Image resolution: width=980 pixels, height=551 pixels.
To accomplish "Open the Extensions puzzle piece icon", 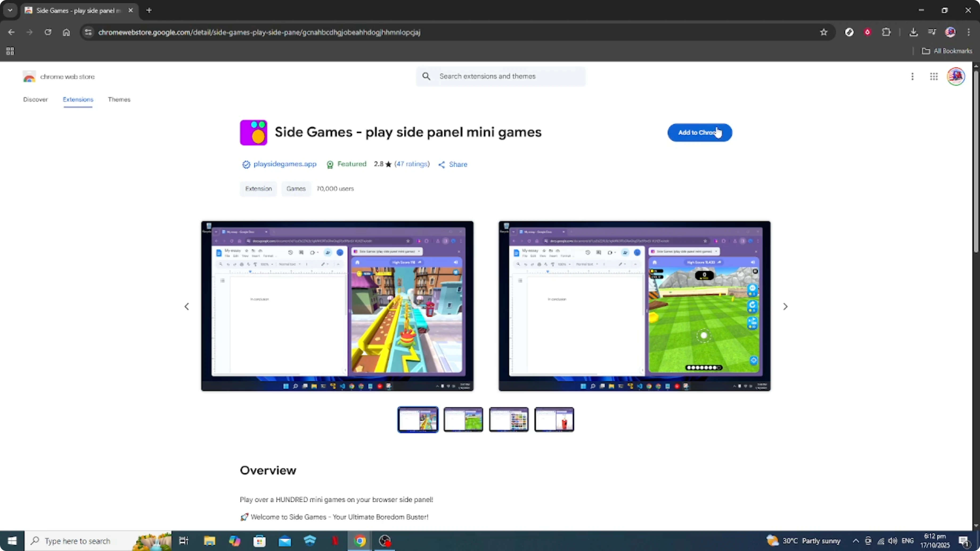I will pos(887,32).
